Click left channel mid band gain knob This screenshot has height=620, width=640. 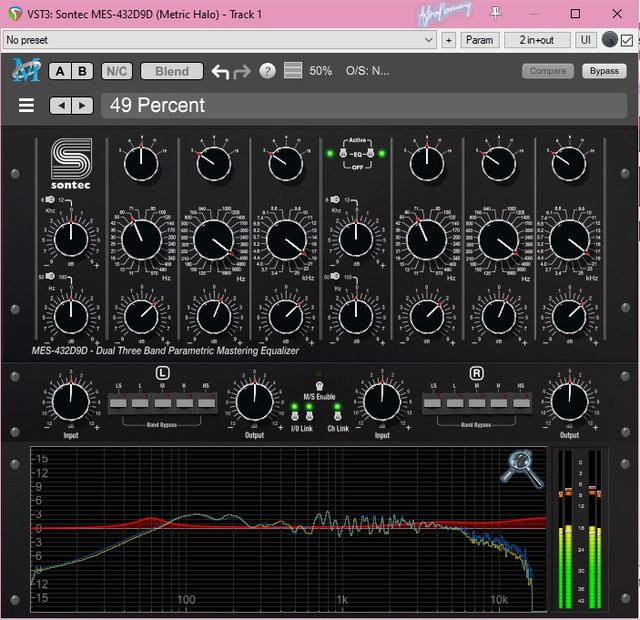click(x=214, y=316)
